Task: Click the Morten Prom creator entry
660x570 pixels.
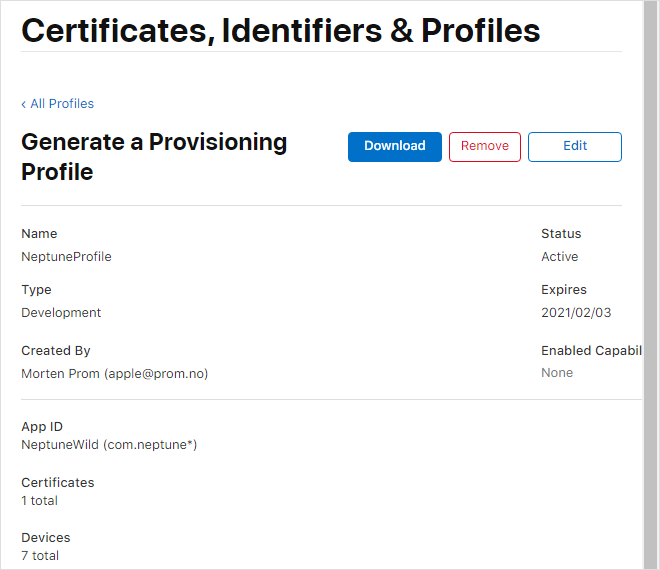Action: tap(114, 373)
